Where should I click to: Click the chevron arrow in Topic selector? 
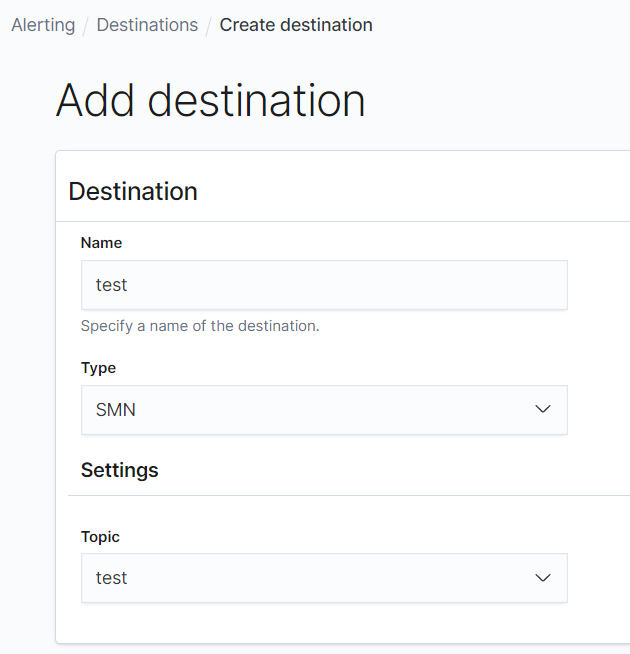[543, 578]
